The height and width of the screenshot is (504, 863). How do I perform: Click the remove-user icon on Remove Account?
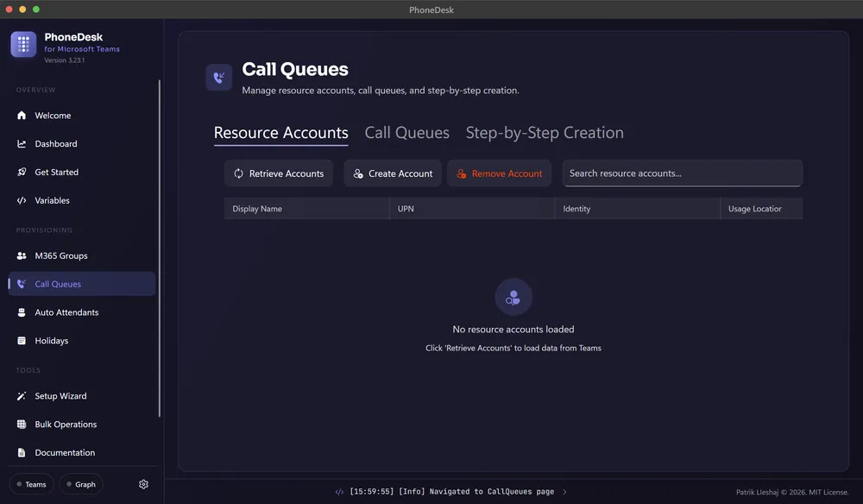(461, 173)
